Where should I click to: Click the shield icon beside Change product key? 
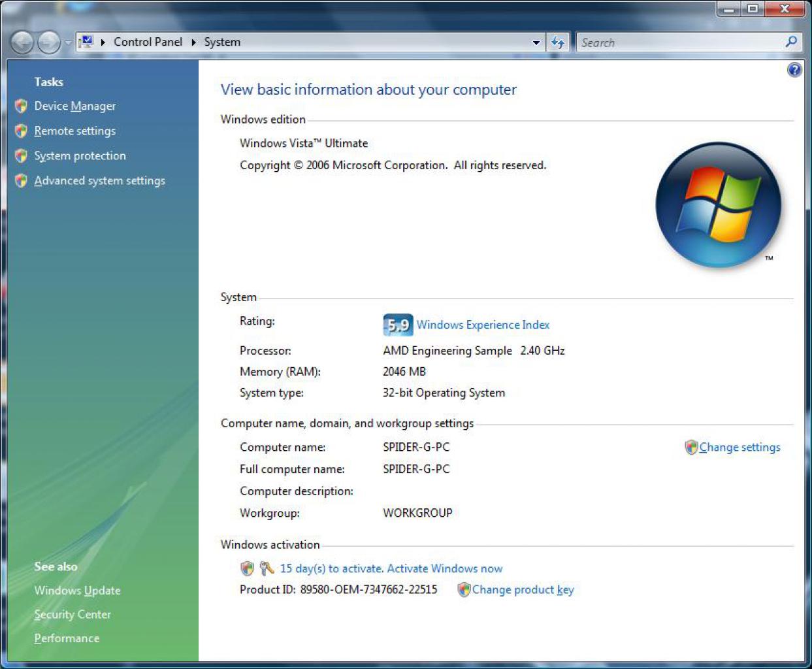tap(464, 589)
